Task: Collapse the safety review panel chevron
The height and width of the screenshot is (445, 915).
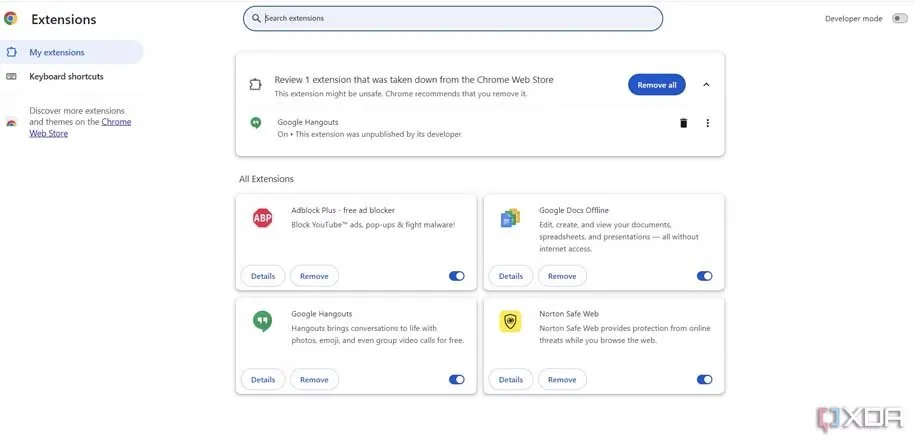Action: (706, 85)
